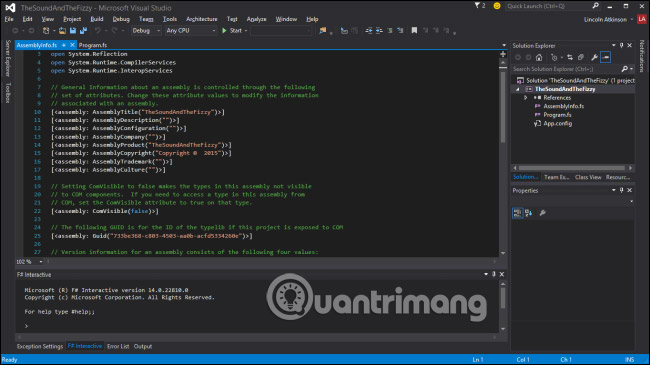Screen dimensions: 650x365
Task: Expand the References node
Action: 526,98
